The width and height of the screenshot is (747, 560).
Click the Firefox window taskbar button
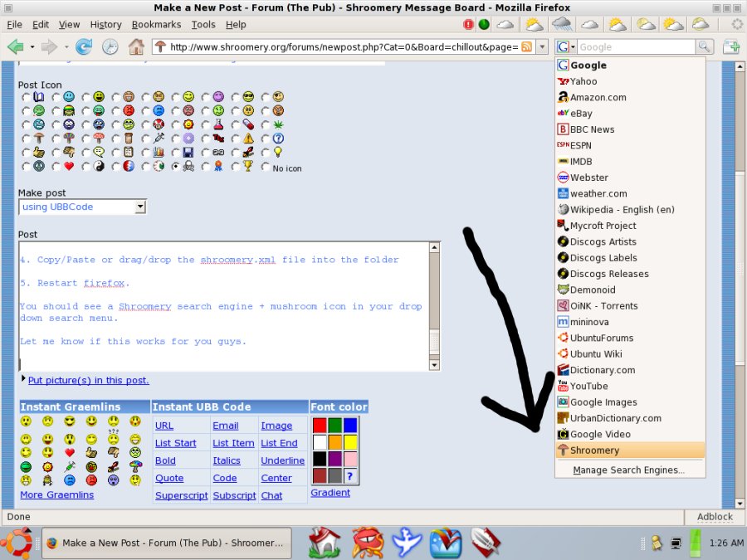[167, 543]
